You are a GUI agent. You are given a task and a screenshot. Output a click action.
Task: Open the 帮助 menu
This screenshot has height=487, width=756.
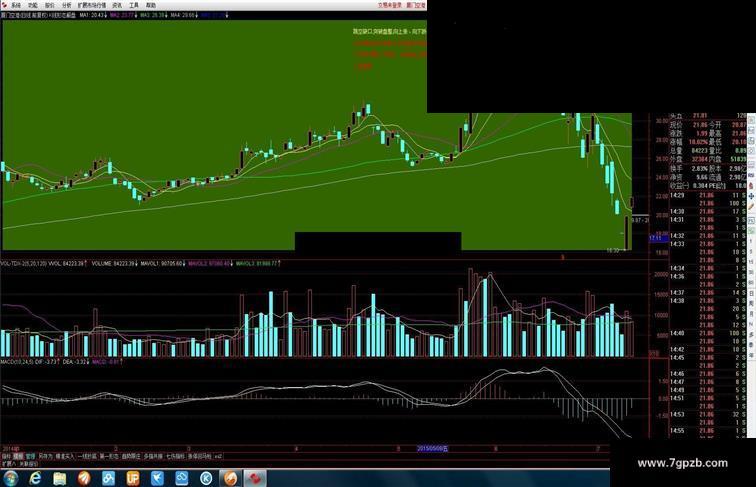pyautogui.click(x=151, y=5)
